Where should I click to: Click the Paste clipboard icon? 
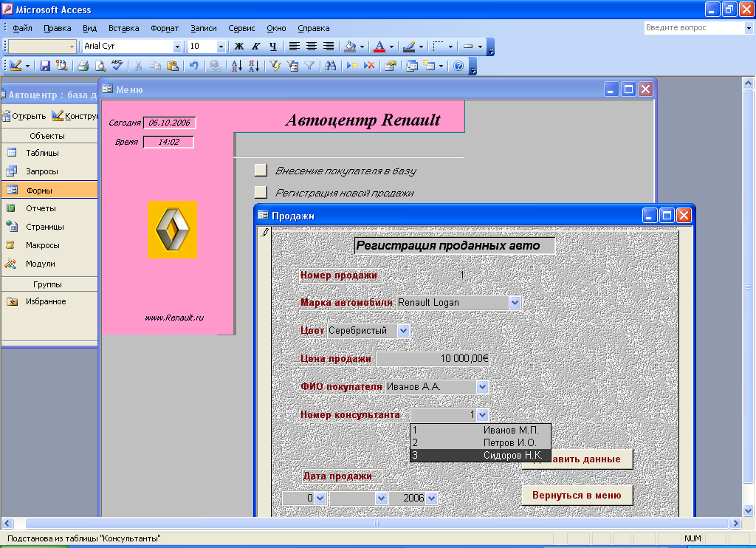(x=172, y=66)
